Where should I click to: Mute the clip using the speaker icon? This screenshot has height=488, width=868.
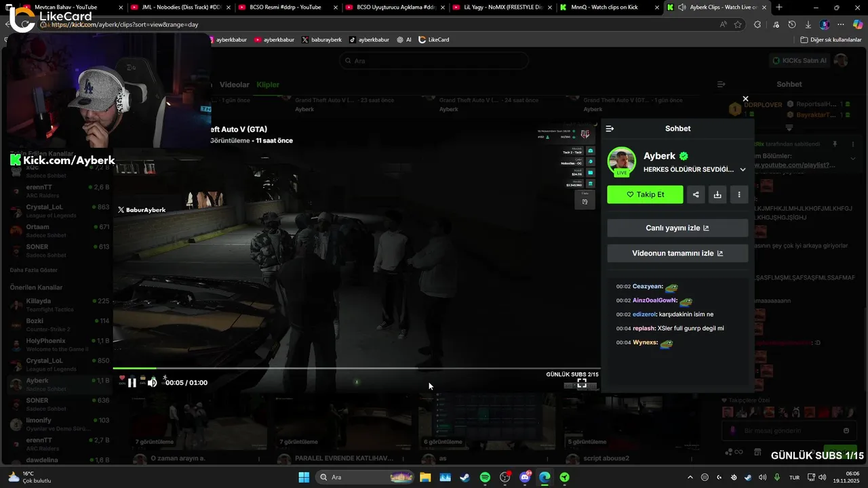(152, 383)
